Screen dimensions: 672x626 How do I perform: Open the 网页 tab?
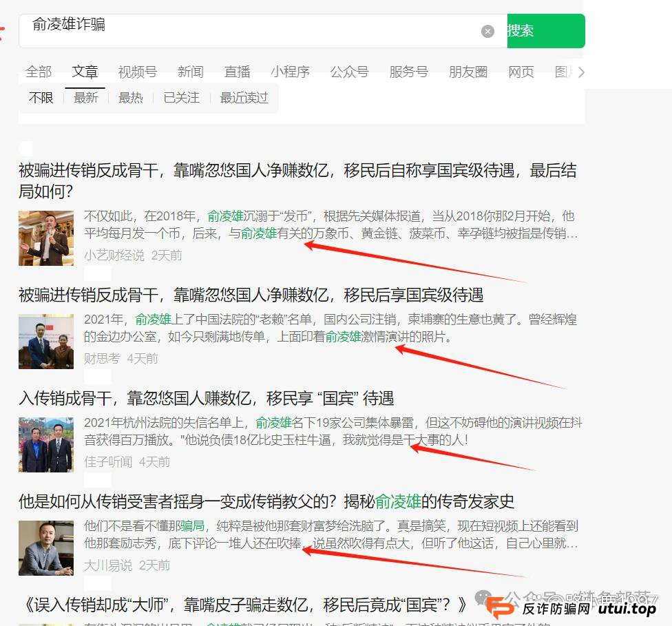tap(521, 72)
